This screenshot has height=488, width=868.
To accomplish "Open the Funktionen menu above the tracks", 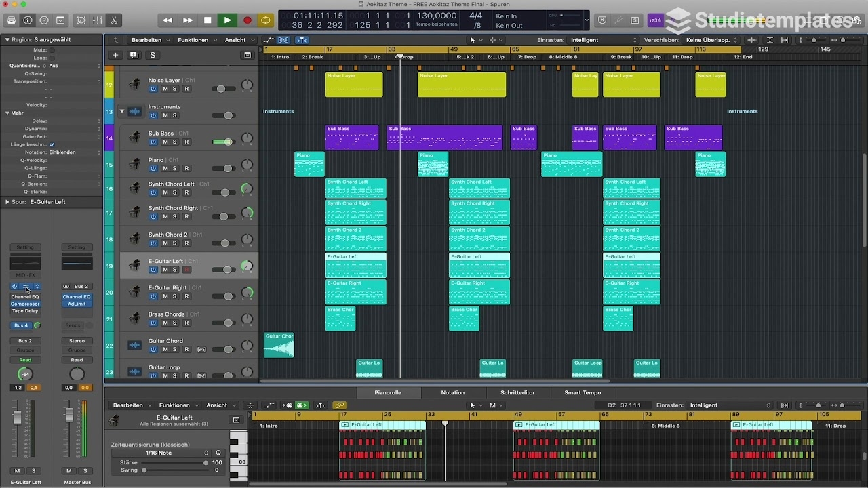I will pyautogui.click(x=195, y=39).
